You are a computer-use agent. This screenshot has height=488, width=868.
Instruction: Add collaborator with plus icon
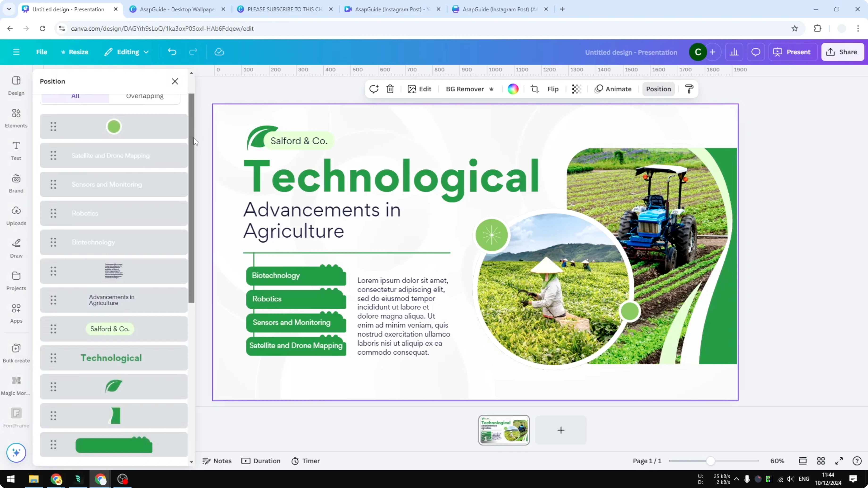(x=712, y=52)
